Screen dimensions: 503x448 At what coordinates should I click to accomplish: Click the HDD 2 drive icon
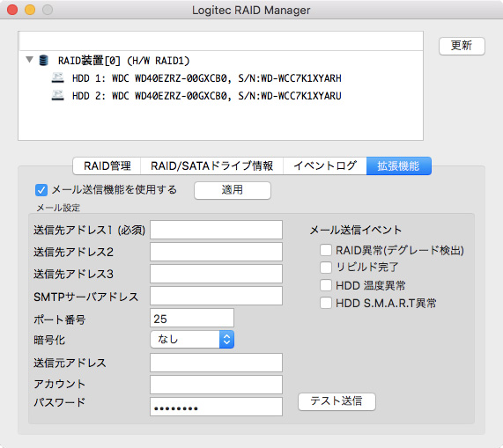(58, 95)
